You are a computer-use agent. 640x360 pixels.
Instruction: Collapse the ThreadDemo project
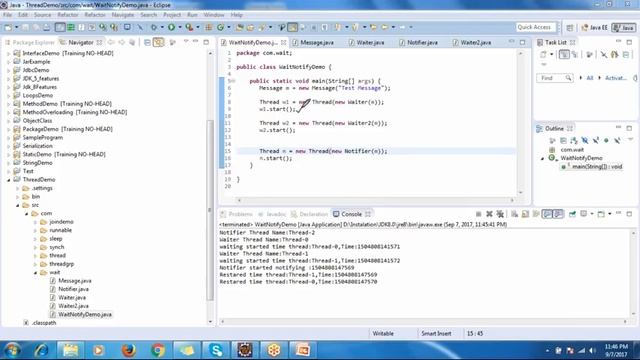(9, 180)
